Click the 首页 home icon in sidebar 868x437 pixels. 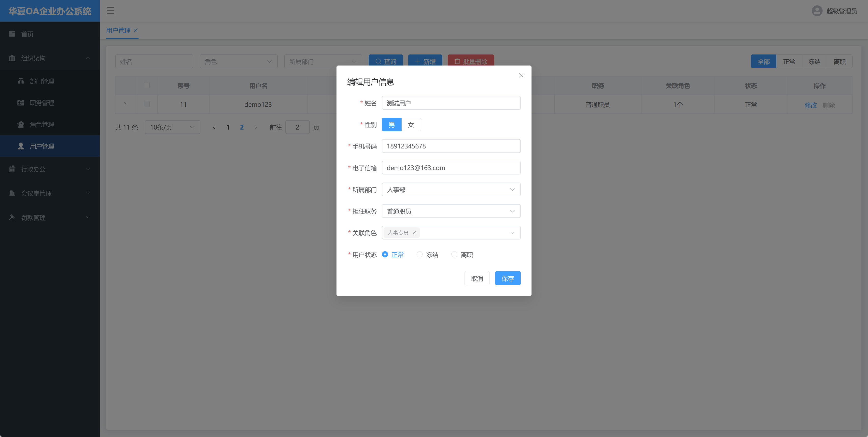coord(12,34)
